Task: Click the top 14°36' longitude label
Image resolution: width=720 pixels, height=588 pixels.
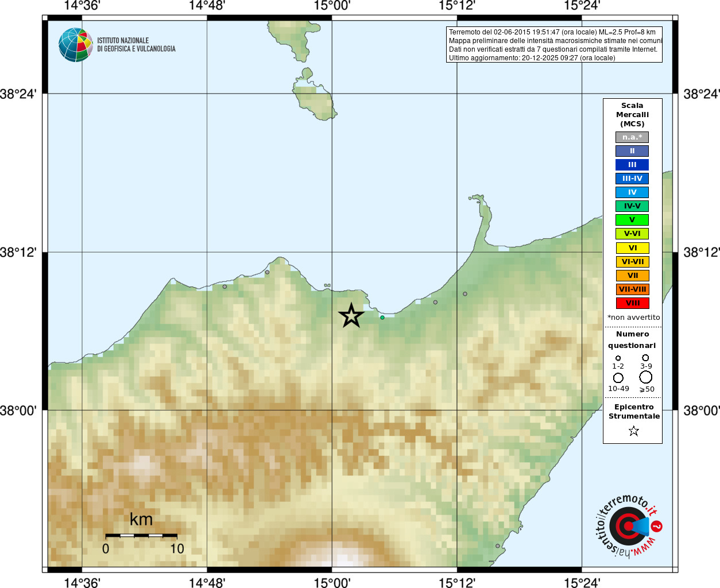Action: pos(82,6)
